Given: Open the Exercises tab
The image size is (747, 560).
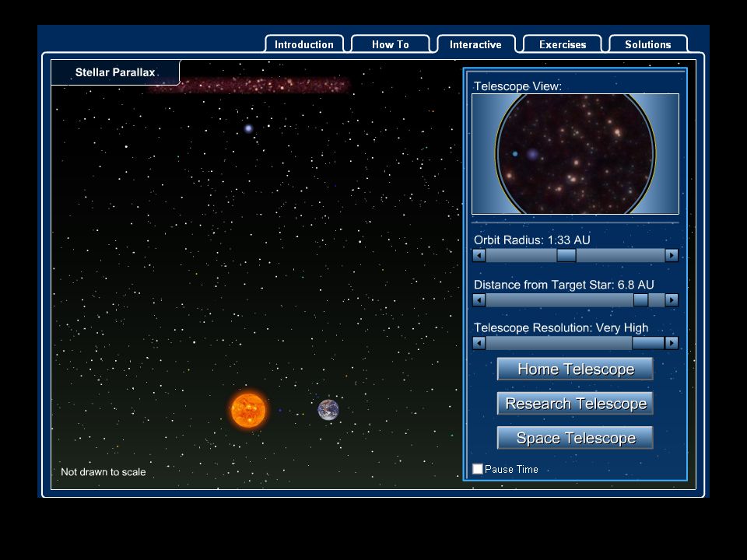Looking at the screenshot, I should (x=563, y=44).
